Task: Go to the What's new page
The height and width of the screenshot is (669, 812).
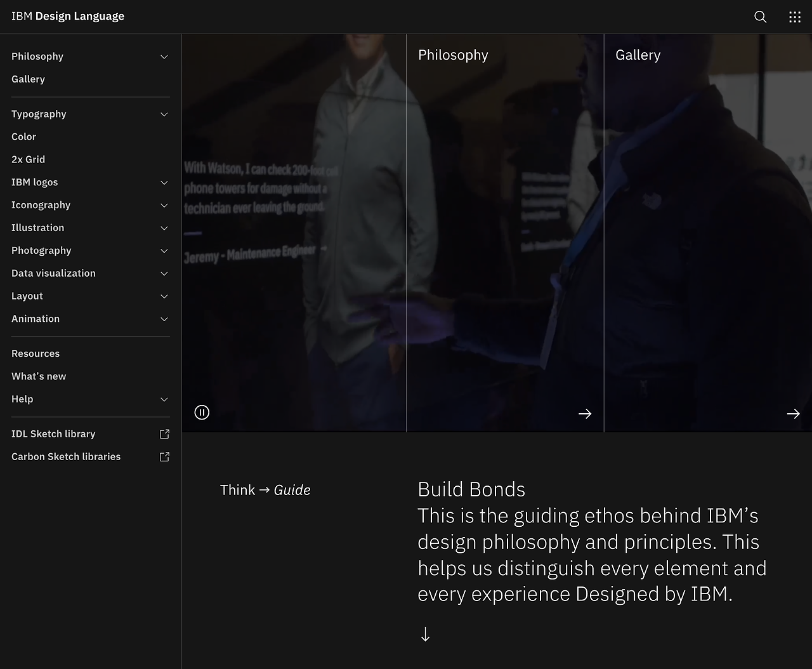Action: pos(39,376)
